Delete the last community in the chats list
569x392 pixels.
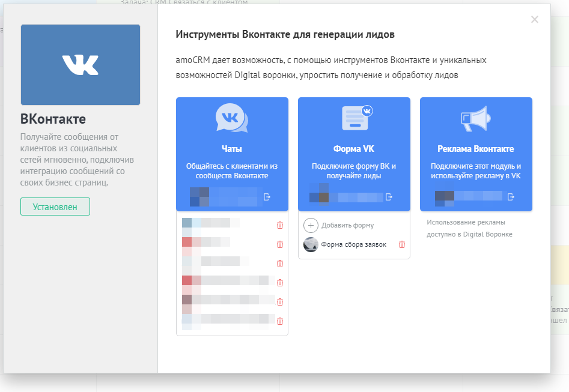click(279, 321)
